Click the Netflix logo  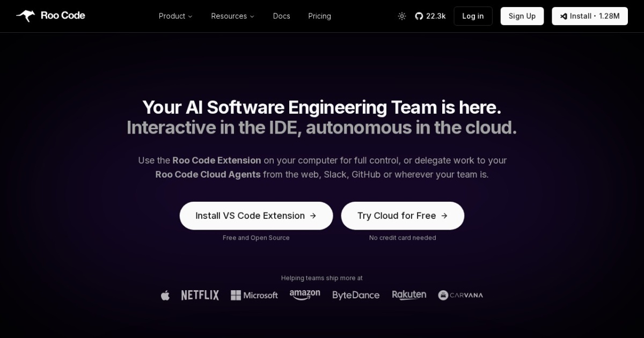click(200, 295)
